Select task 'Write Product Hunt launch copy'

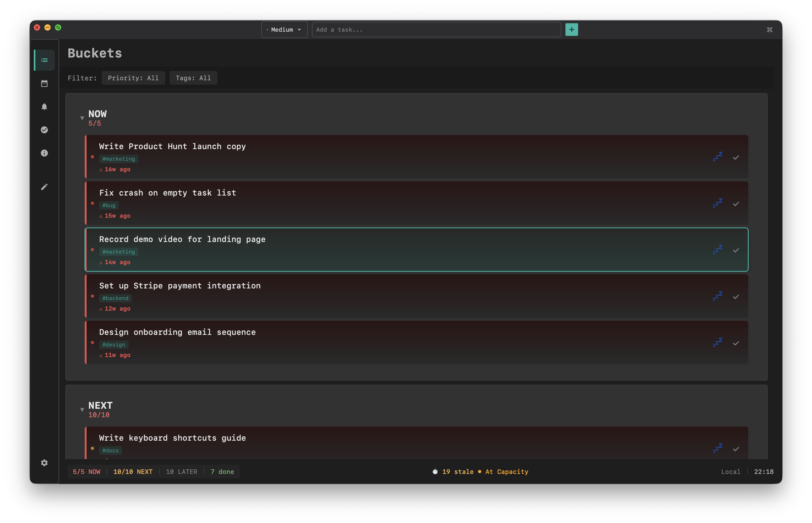click(x=417, y=157)
